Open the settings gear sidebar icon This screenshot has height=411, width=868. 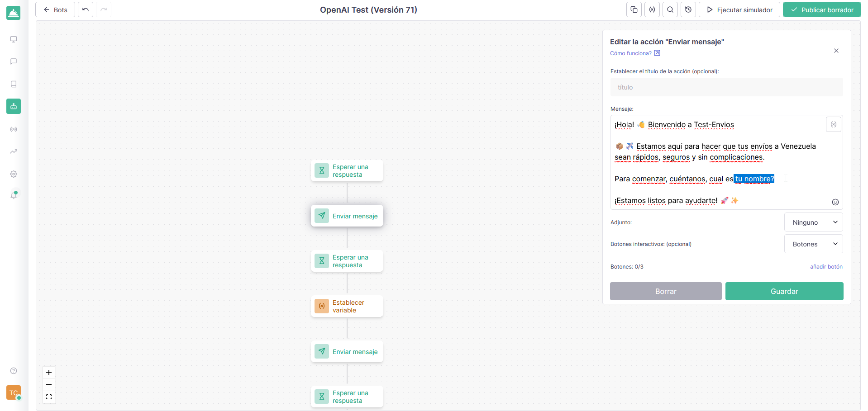tap(14, 174)
